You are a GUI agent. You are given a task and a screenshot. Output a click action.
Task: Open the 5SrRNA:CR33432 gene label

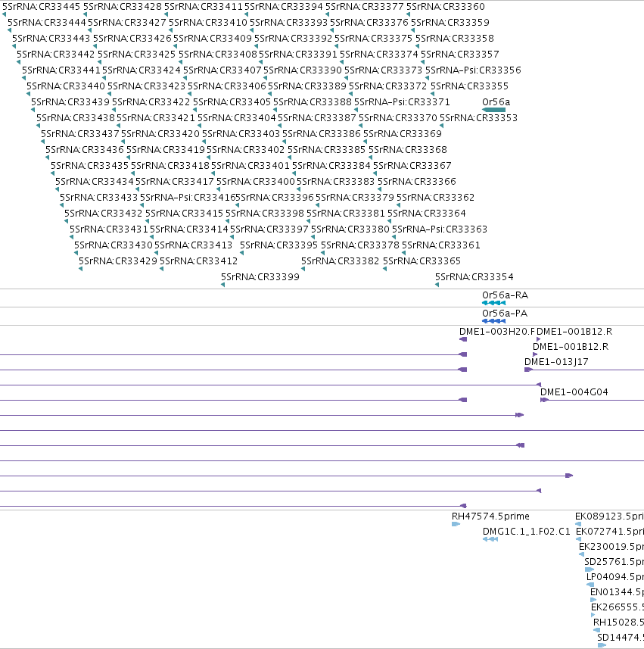click(x=104, y=214)
